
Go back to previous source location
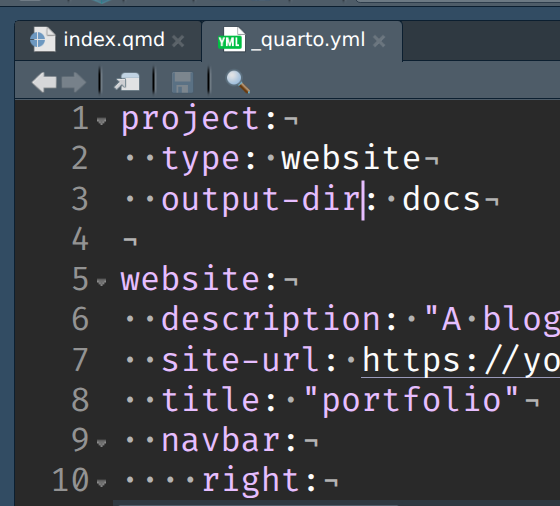coord(44,82)
